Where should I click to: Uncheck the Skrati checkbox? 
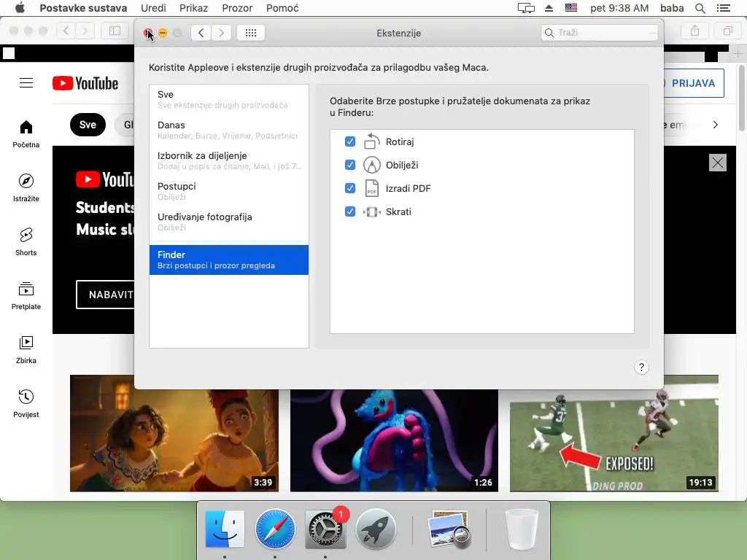tap(349, 211)
